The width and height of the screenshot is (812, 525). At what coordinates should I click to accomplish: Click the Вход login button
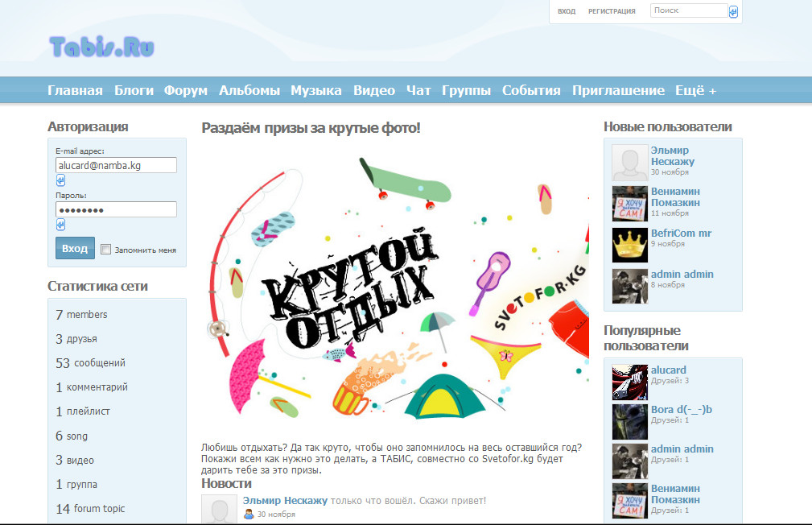(75, 248)
